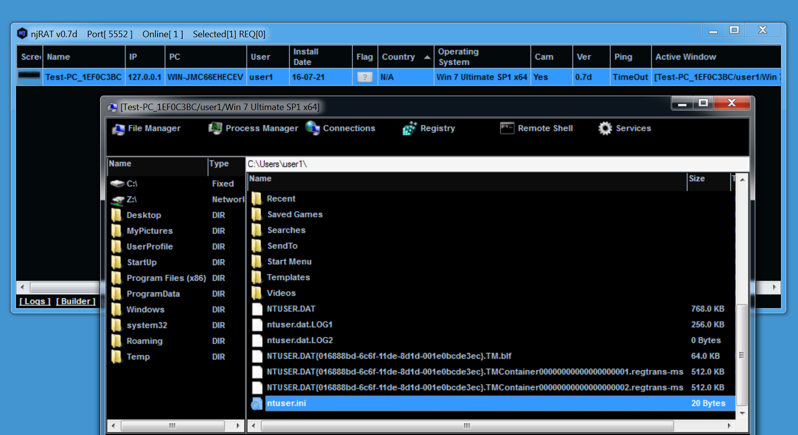Screen dimensions: 798x435
Task: Click the StartUp folder icon
Action: coord(117,263)
